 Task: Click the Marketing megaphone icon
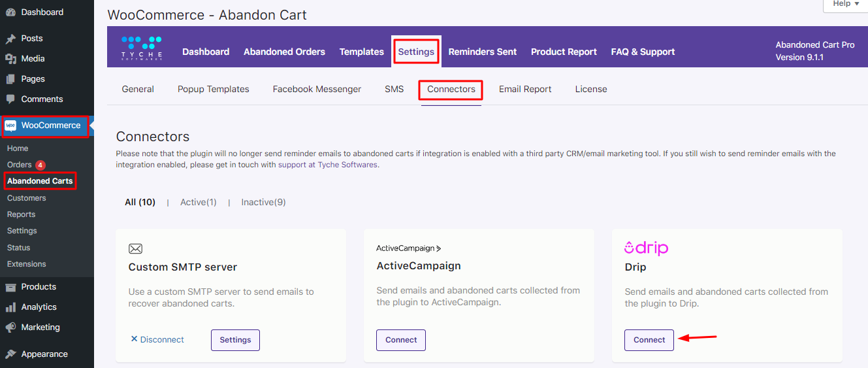10,327
